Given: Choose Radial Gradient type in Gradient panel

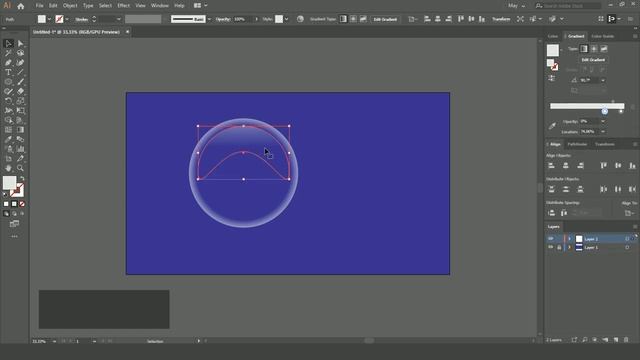Looking at the screenshot, I should (x=594, y=49).
